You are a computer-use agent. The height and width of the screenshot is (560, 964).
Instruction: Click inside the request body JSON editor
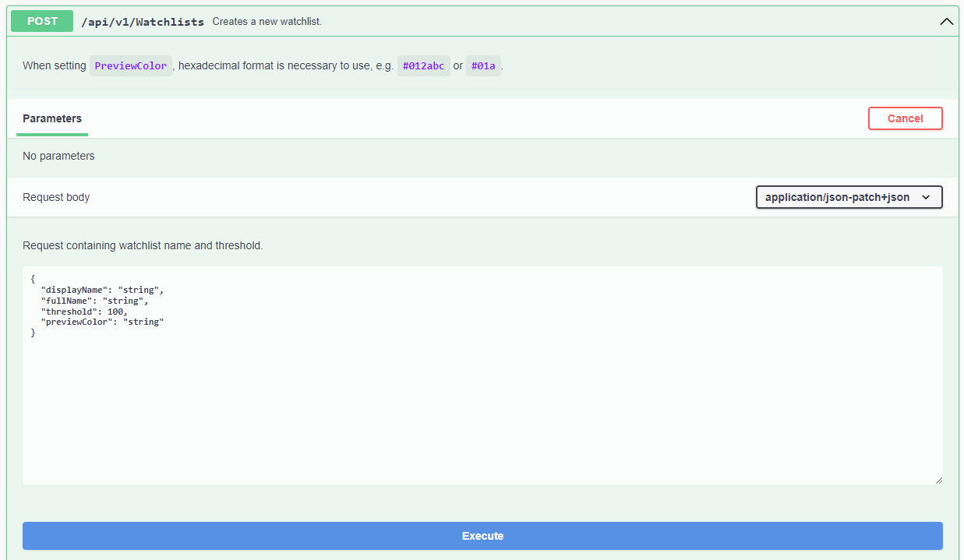click(482, 375)
